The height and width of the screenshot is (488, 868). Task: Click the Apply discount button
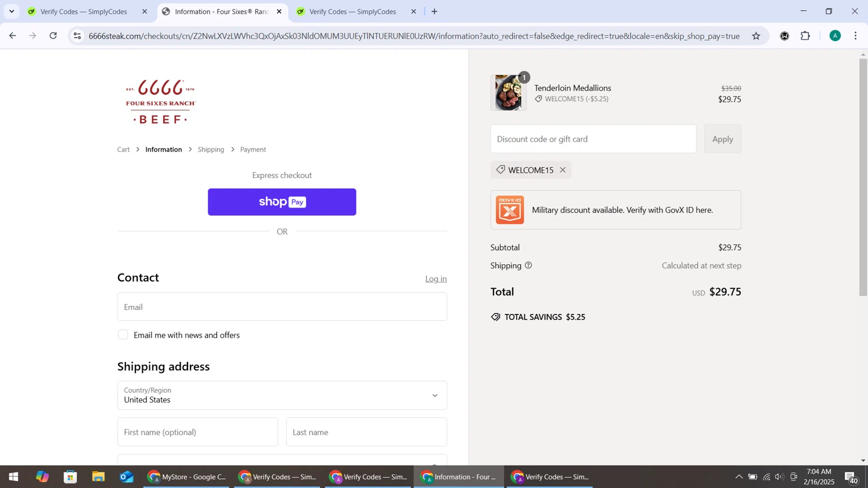click(x=722, y=139)
